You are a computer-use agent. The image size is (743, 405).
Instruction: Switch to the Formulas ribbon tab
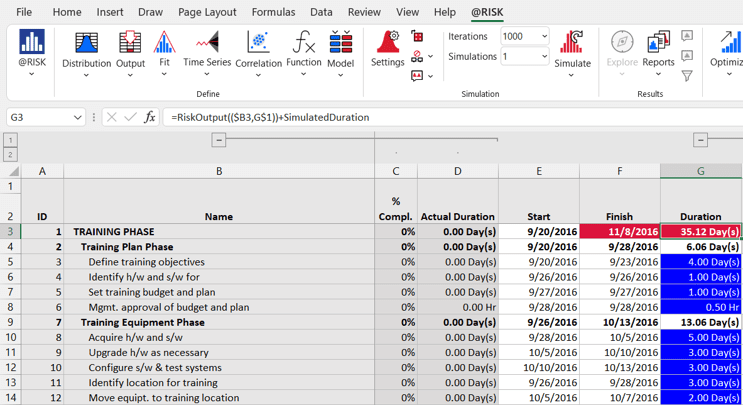pyautogui.click(x=273, y=12)
